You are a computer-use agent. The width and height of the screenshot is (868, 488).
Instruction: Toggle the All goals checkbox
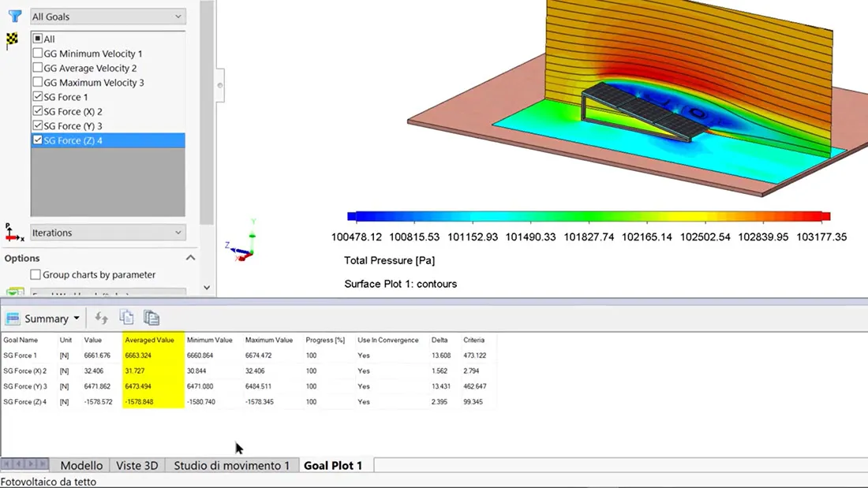tap(38, 39)
